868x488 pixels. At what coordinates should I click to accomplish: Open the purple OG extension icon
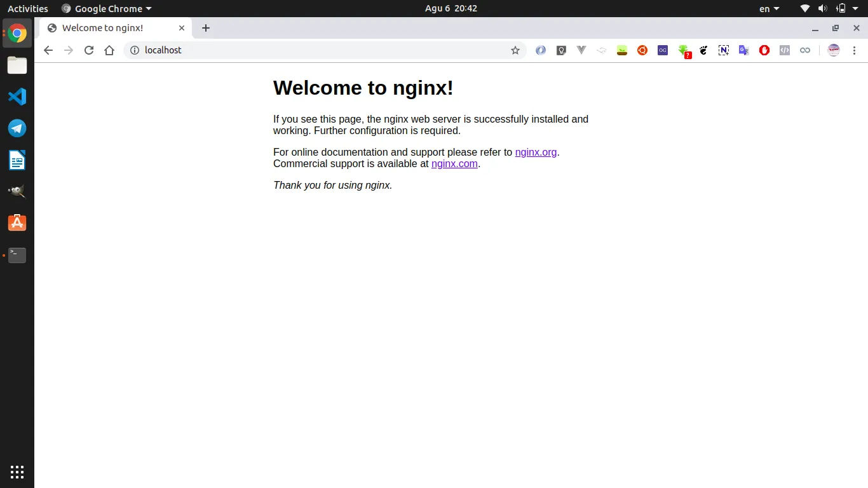click(x=663, y=50)
